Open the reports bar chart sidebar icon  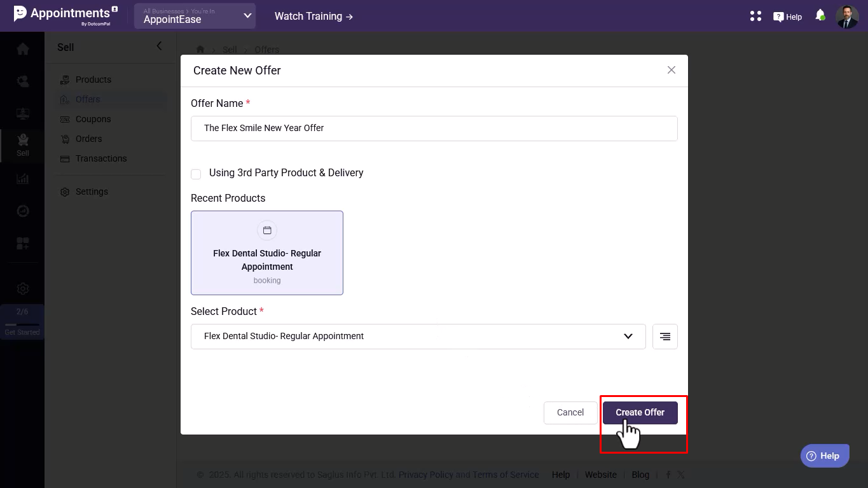coord(23,179)
